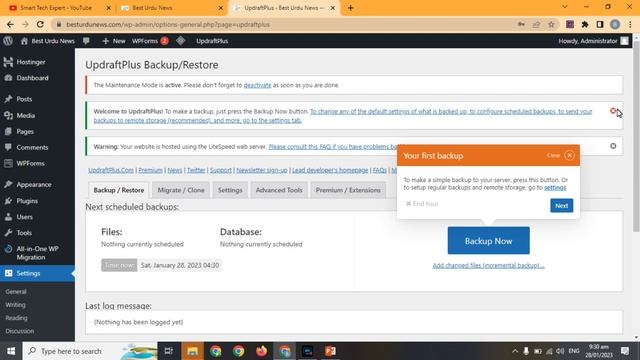640x360 pixels.
Task: Open Writing settings submenu
Action: [x=16, y=304]
